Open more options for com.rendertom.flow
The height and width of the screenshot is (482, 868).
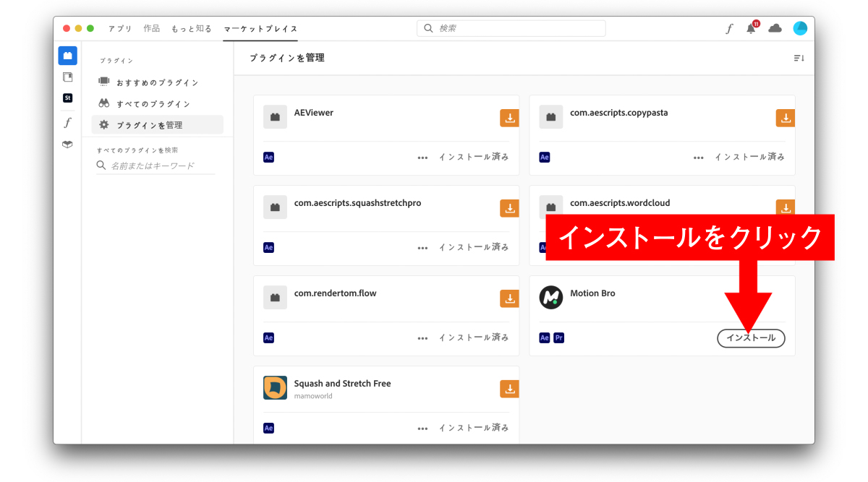click(x=422, y=338)
